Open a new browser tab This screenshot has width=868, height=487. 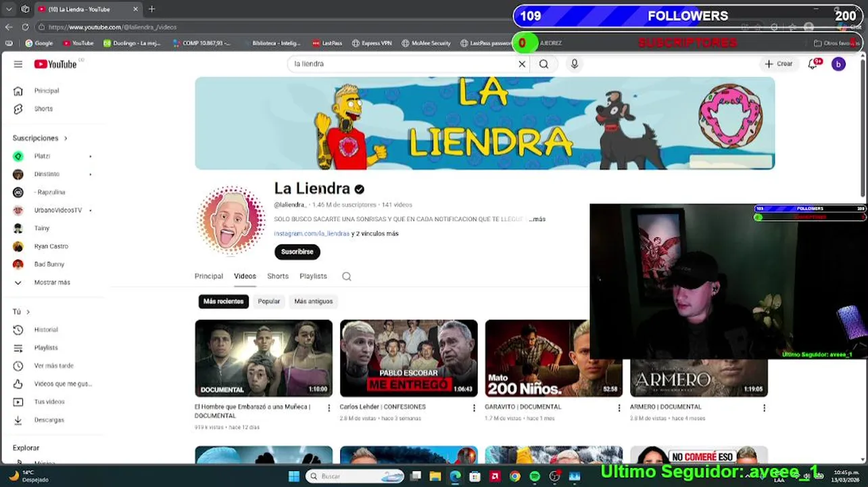151,9
